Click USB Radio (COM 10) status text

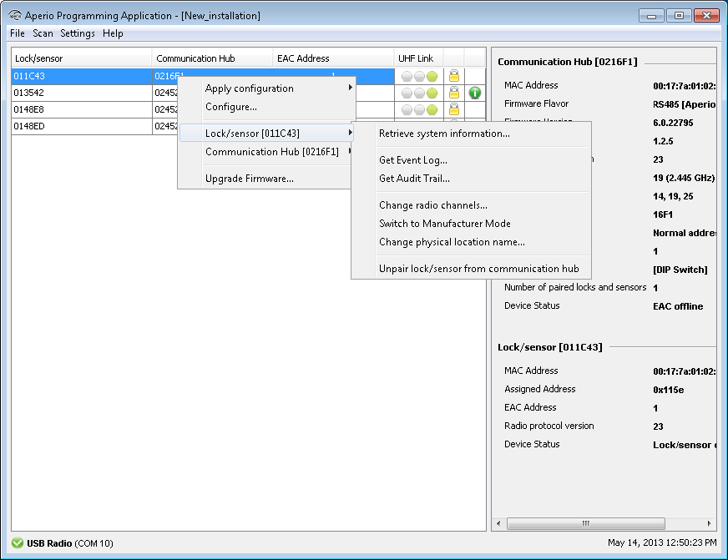pyautogui.click(x=70, y=543)
